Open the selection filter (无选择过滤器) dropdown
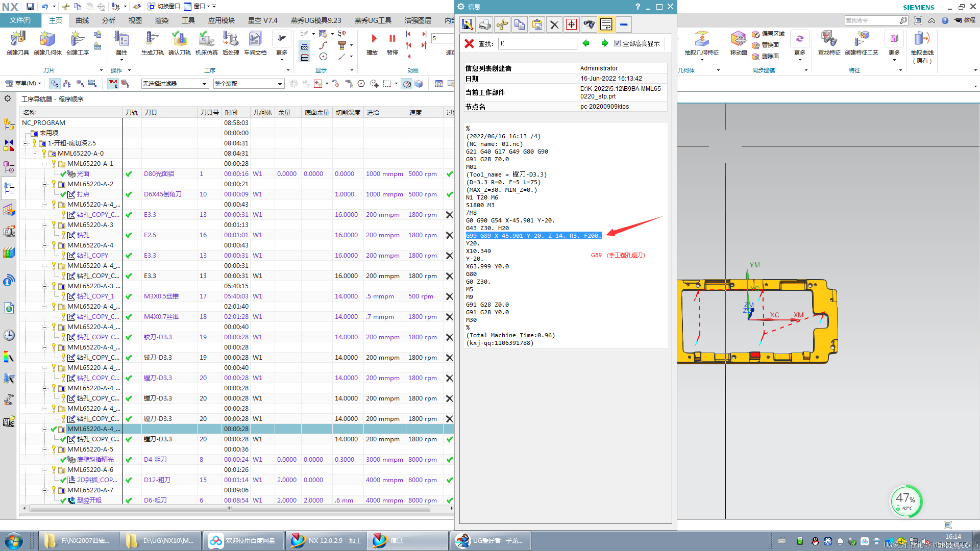Screen dimensions: 980x551 [x=175, y=84]
